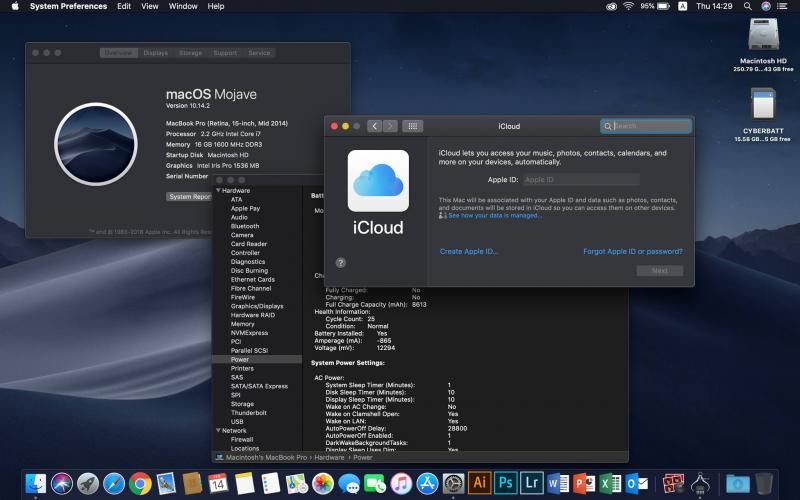800x500 pixels.
Task: Launch Adobe Illustrator from the Dock
Action: pyautogui.click(x=480, y=483)
